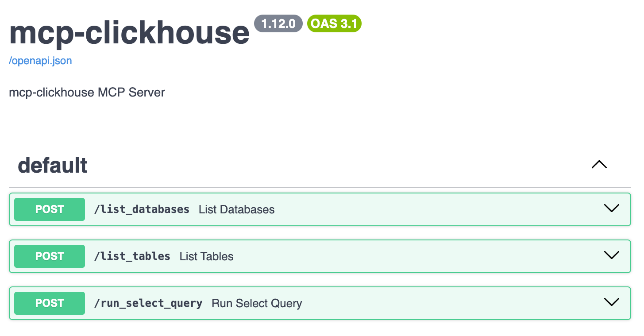The width and height of the screenshot is (644, 336).
Task: Open the /openapi.json specification link
Action: point(40,60)
